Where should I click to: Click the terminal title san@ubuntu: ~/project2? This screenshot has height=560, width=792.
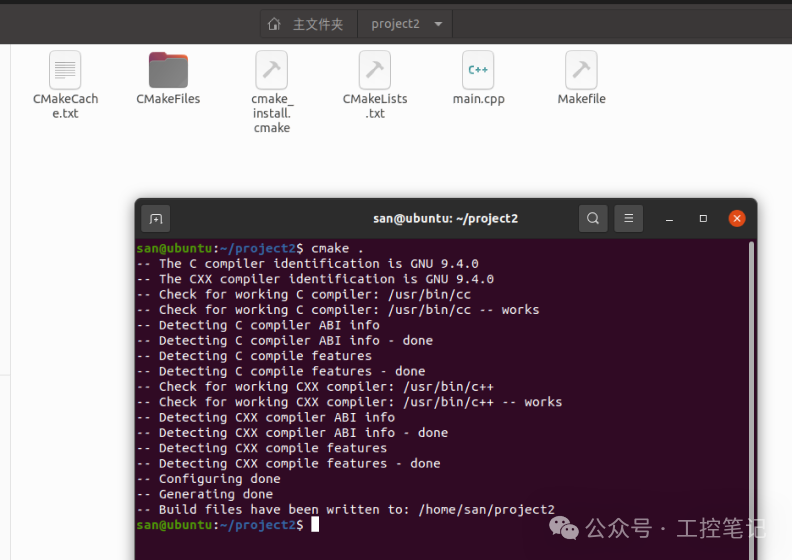pyautogui.click(x=446, y=219)
